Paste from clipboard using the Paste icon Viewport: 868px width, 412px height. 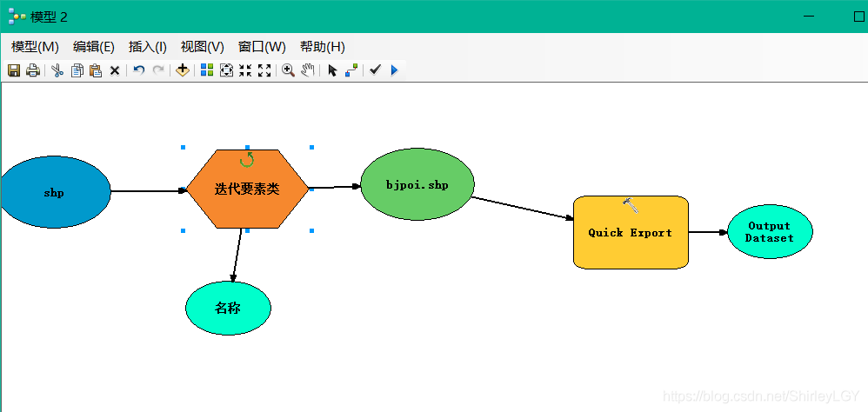coord(96,70)
